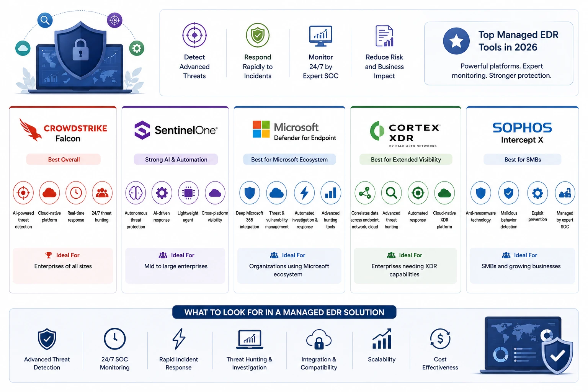This screenshot has width=588, height=392.
Task: Click the teal cloud bubble beside the hero laptop
Action: (23, 48)
